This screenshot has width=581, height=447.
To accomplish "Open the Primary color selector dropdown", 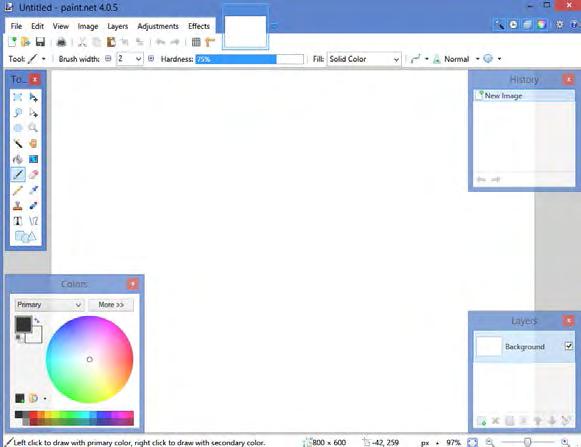I will [49, 305].
